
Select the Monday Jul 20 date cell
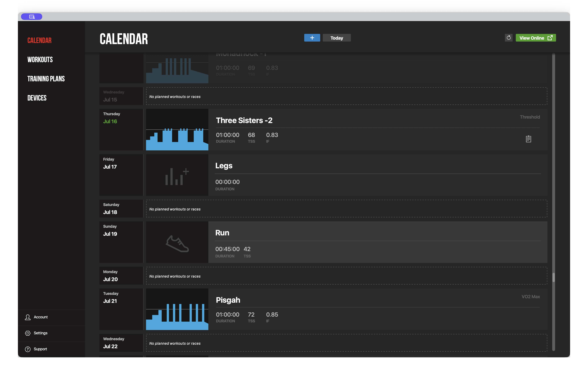(x=121, y=276)
